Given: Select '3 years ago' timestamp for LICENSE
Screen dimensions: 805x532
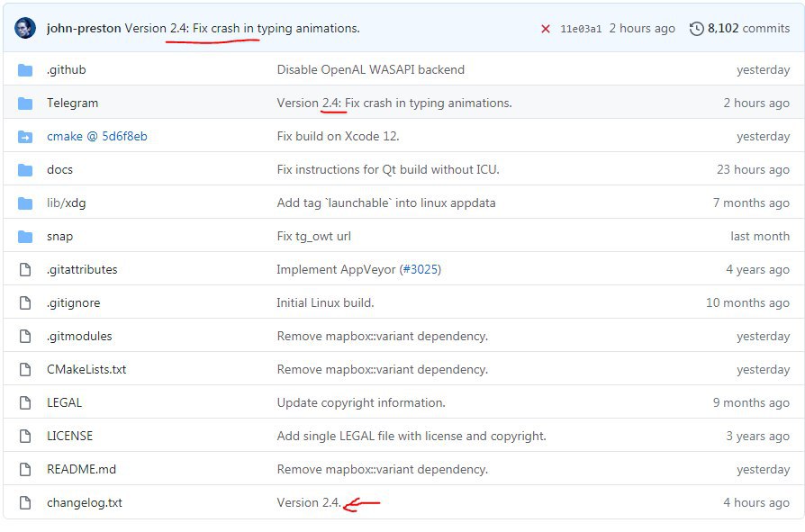Looking at the screenshot, I should click(758, 437).
